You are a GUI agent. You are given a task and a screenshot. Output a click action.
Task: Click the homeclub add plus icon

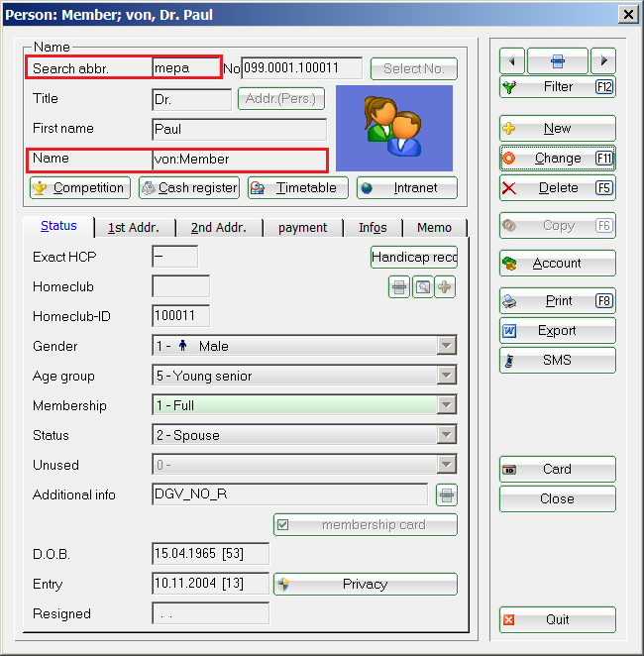(445, 287)
